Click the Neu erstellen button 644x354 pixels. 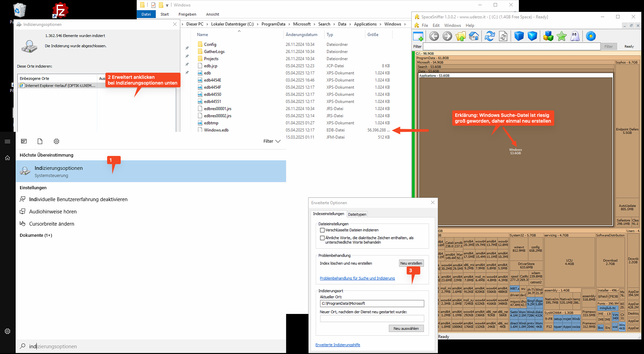[x=411, y=263]
